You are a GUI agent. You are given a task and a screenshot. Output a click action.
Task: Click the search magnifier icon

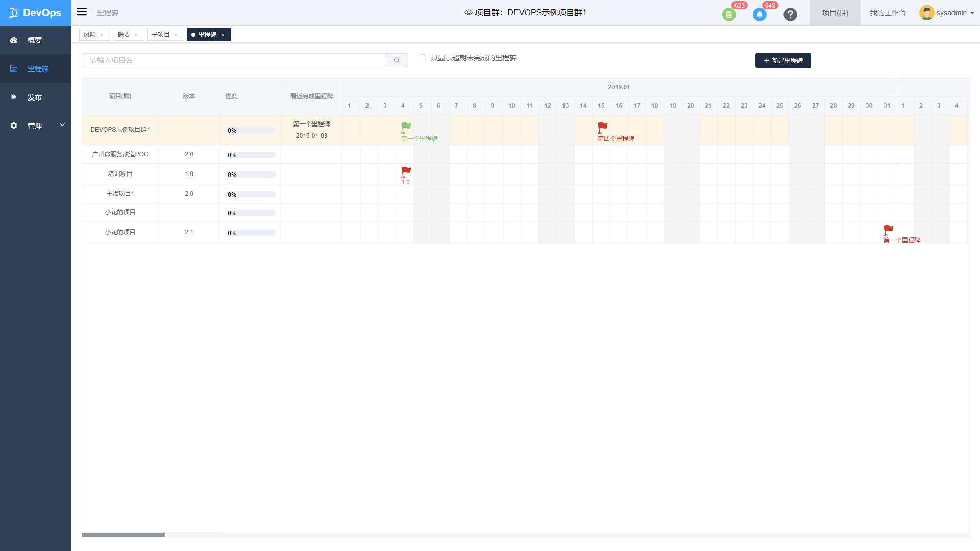397,60
